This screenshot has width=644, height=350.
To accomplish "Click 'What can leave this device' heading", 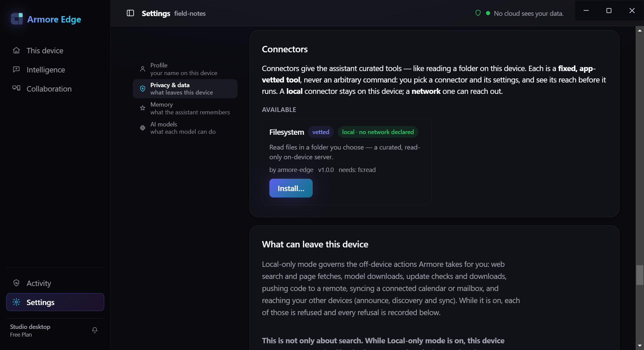I will tap(315, 244).
